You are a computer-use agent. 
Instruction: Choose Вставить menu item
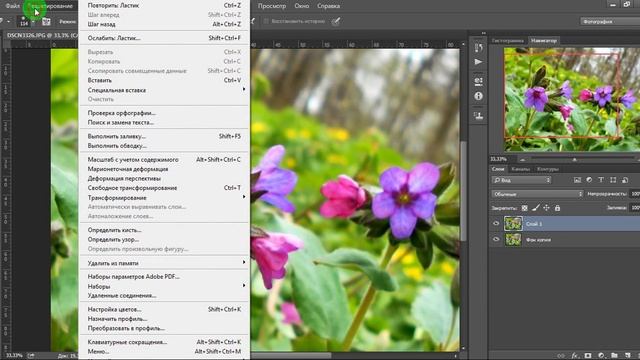pos(165,80)
